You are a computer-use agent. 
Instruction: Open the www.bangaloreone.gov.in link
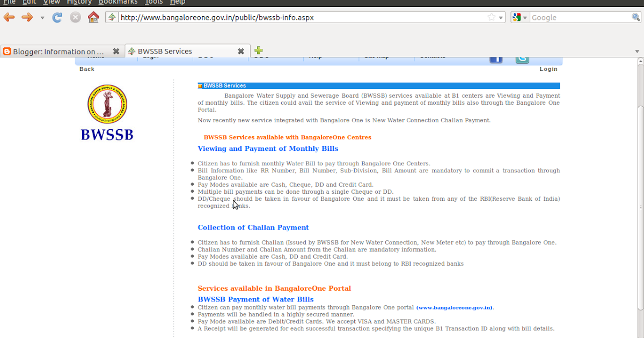454,307
